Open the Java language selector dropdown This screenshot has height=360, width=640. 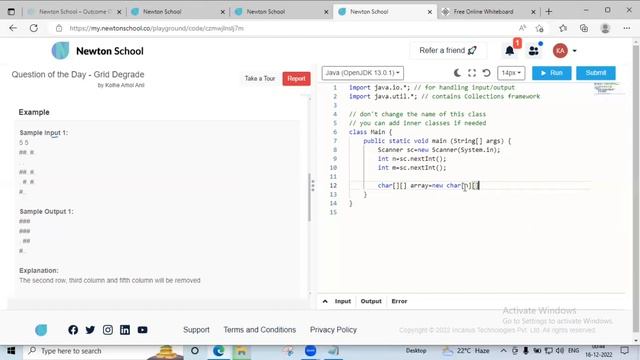(x=362, y=73)
